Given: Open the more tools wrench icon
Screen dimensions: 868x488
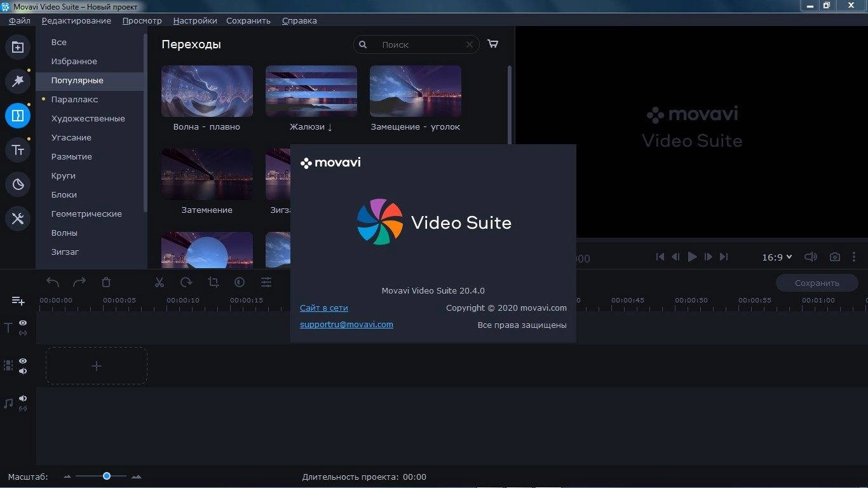Looking at the screenshot, I should click(18, 219).
